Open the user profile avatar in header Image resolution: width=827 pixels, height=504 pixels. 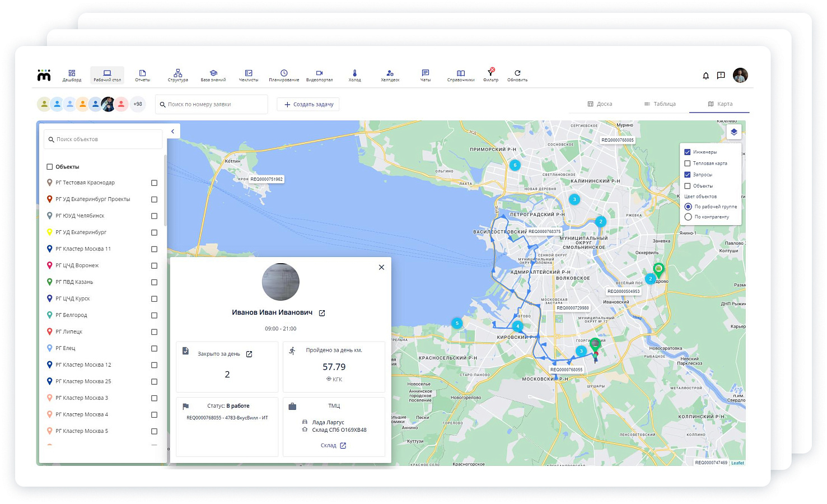coord(740,75)
